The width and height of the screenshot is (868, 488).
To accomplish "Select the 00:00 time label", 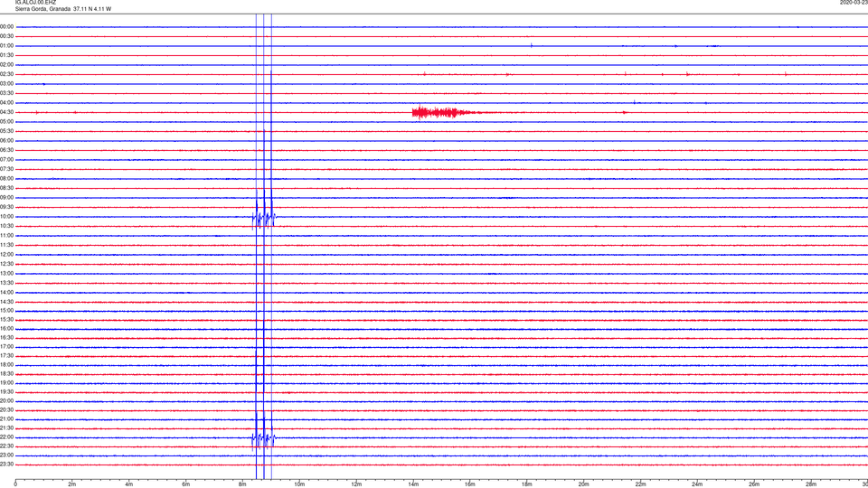I will point(6,26).
